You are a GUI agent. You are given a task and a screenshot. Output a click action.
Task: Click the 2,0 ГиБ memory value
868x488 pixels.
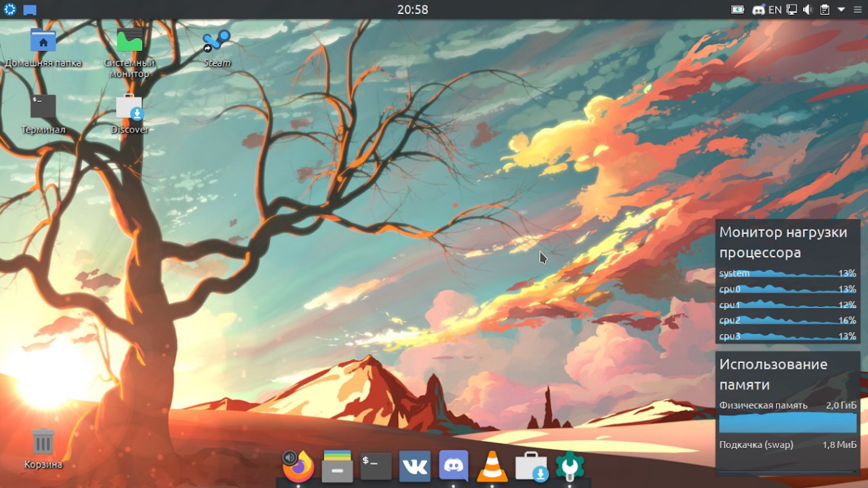pos(841,405)
